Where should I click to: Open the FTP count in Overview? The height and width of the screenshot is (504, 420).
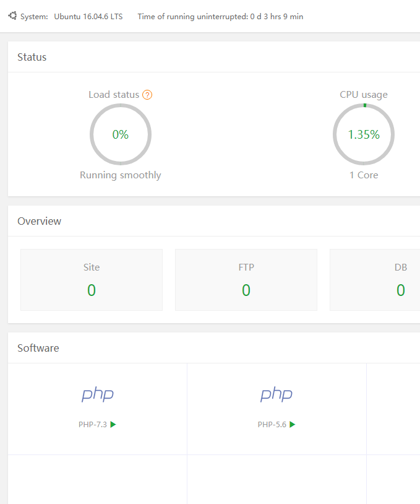click(246, 290)
